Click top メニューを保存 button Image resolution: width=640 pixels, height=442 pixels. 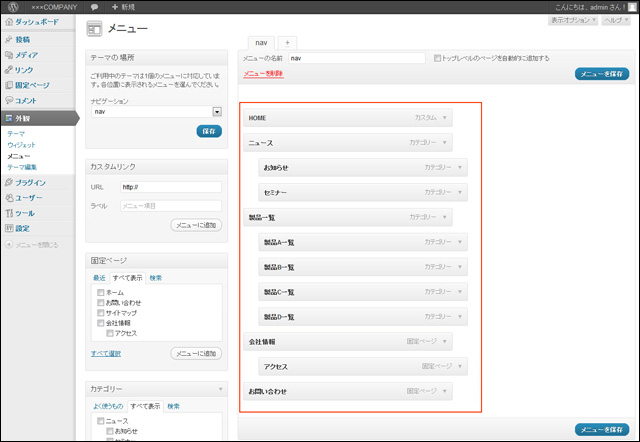coord(602,74)
